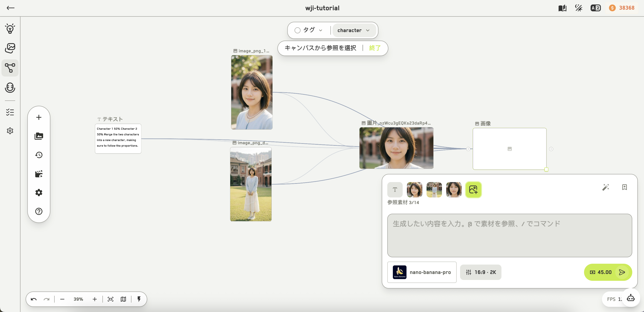
Task: Click the T text reference chip
Action: point(395,190)
